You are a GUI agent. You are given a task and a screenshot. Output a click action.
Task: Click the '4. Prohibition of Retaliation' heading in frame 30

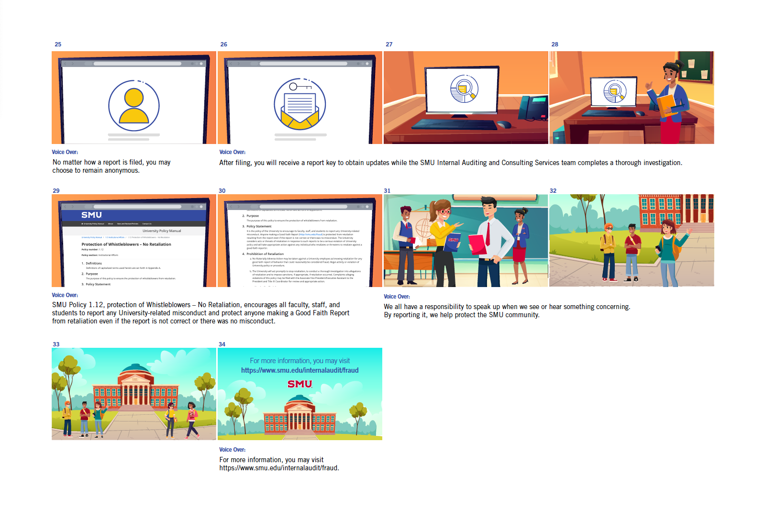263,254
